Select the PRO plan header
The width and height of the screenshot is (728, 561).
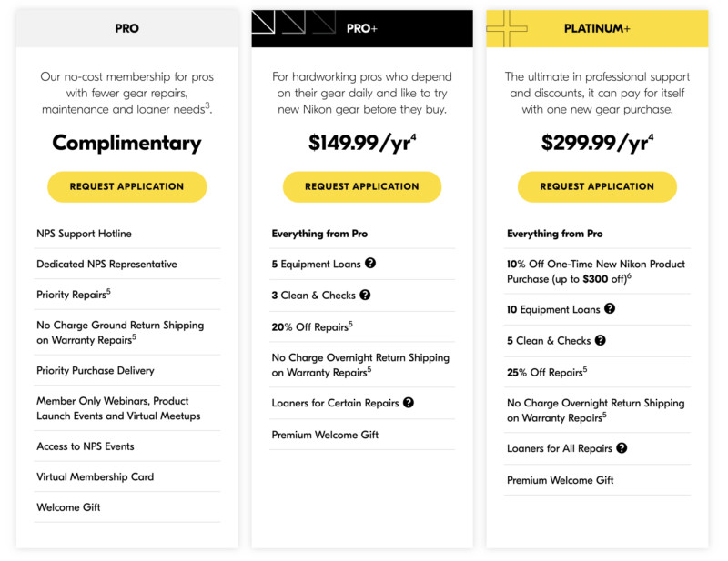click(x=127, y=28)
